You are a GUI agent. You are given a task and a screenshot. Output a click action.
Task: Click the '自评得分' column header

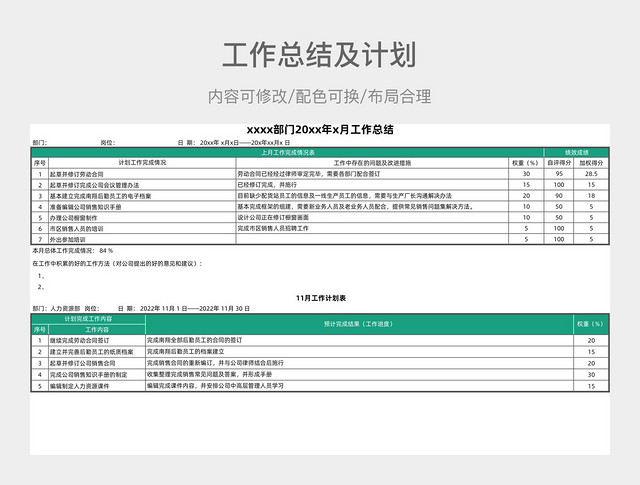coord(559,163)
